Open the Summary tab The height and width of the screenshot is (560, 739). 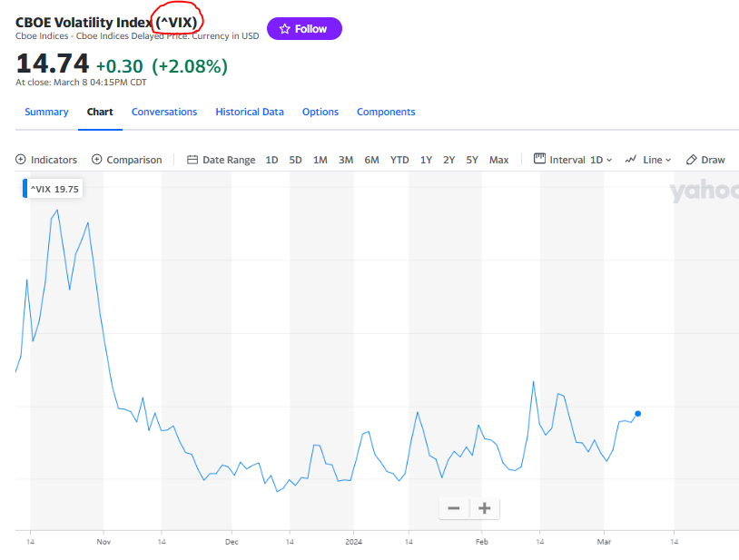[46, 113]
